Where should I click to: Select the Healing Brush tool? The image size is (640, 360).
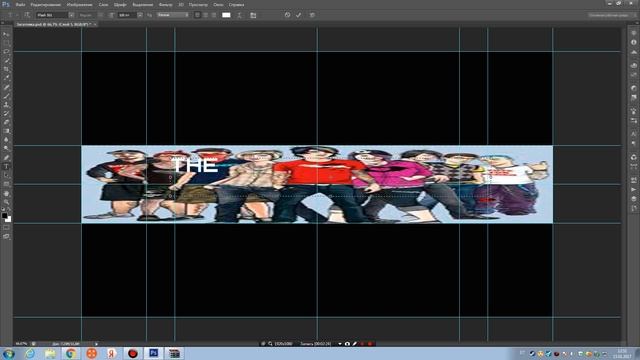(6, 87)
